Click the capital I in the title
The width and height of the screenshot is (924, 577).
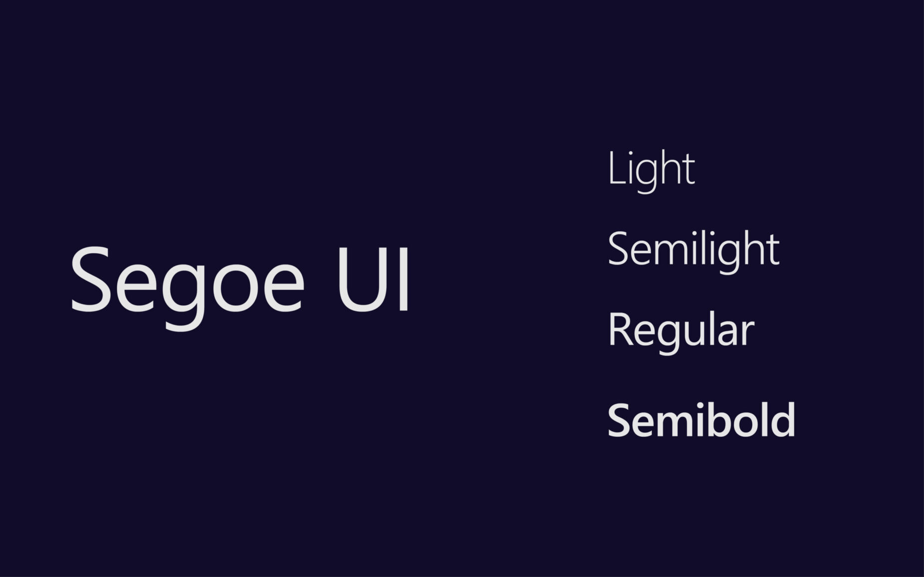tap(405, 279)
